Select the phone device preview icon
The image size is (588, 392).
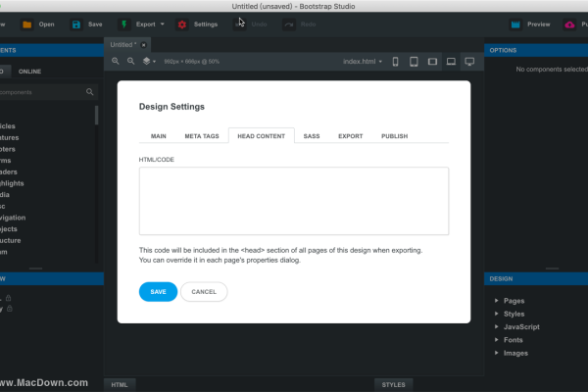click(x=395, y=62)
